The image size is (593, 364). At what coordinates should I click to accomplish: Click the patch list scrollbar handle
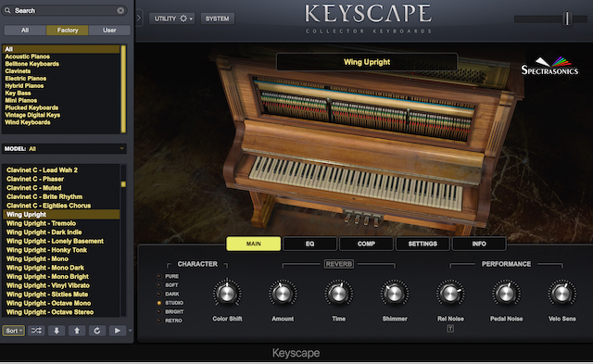click(x=123, y=184)
